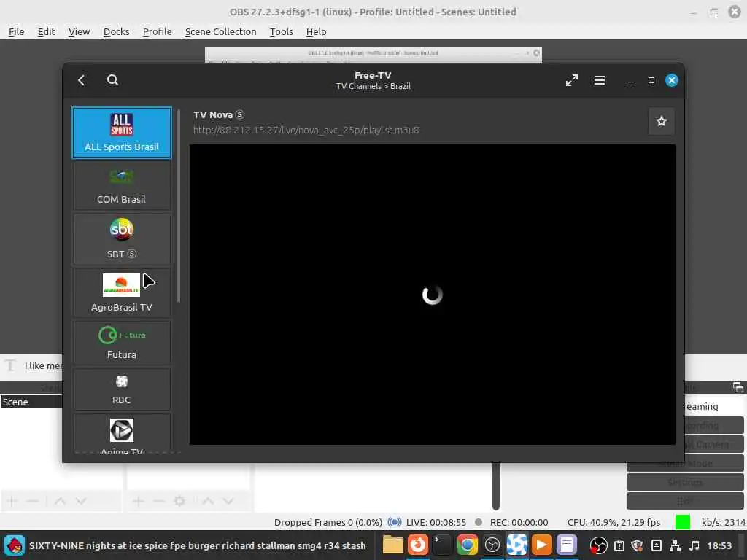747x560 pixels.
Task: Open the OBS Scene Collection menu
Action: click(220, 31)
